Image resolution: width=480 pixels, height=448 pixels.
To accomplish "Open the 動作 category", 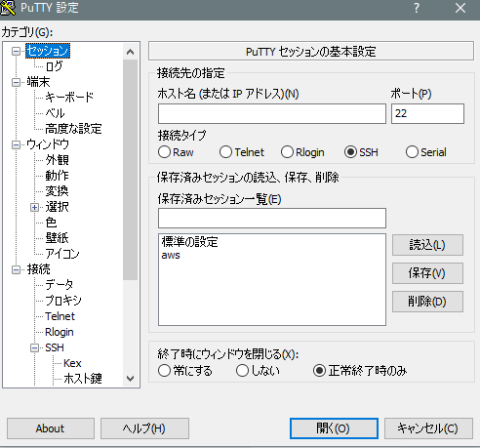I will pyautogui.click(x=57, y=176).
